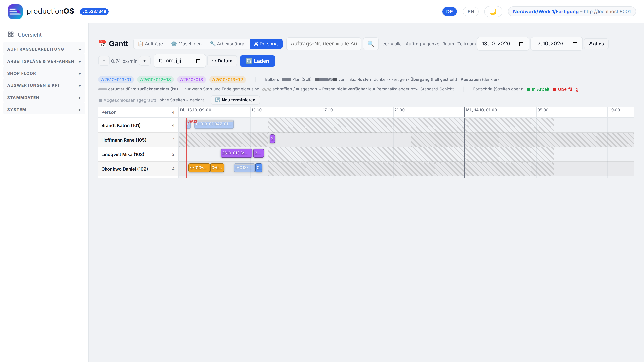
Task: Expand the Arbeitspläne & Verfahren section
Action: (x=44, y=61)
